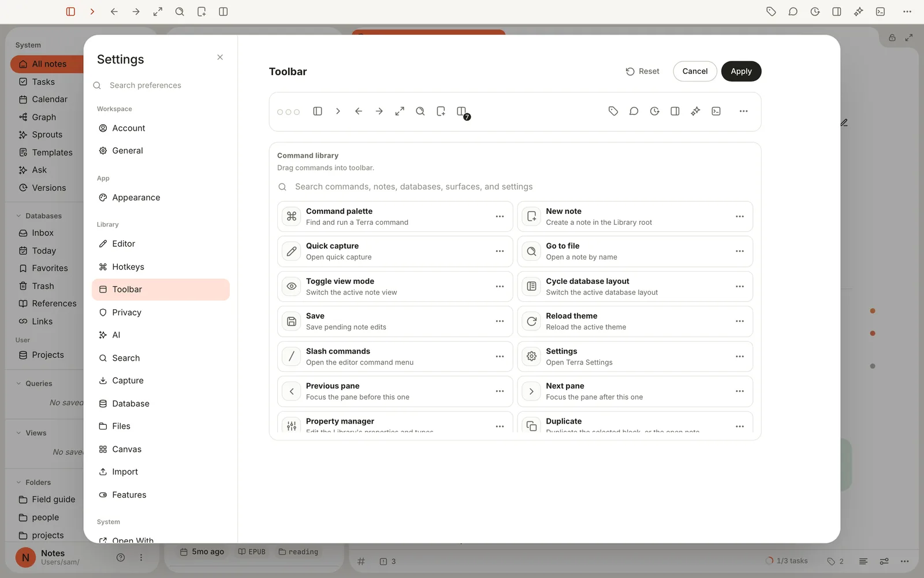Screen dimensions: 924x578
Task: Focus the Search preferences field
Action: [x=161, y=85]
